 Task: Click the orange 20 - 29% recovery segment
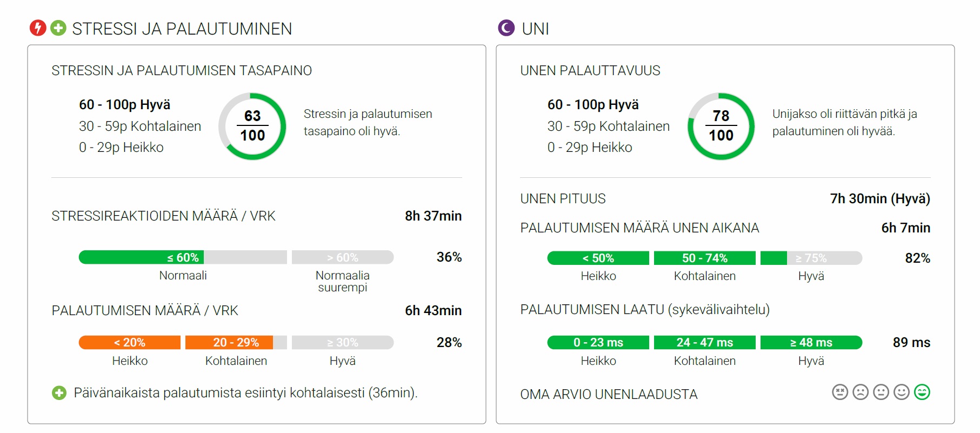[x=236, y=343]
